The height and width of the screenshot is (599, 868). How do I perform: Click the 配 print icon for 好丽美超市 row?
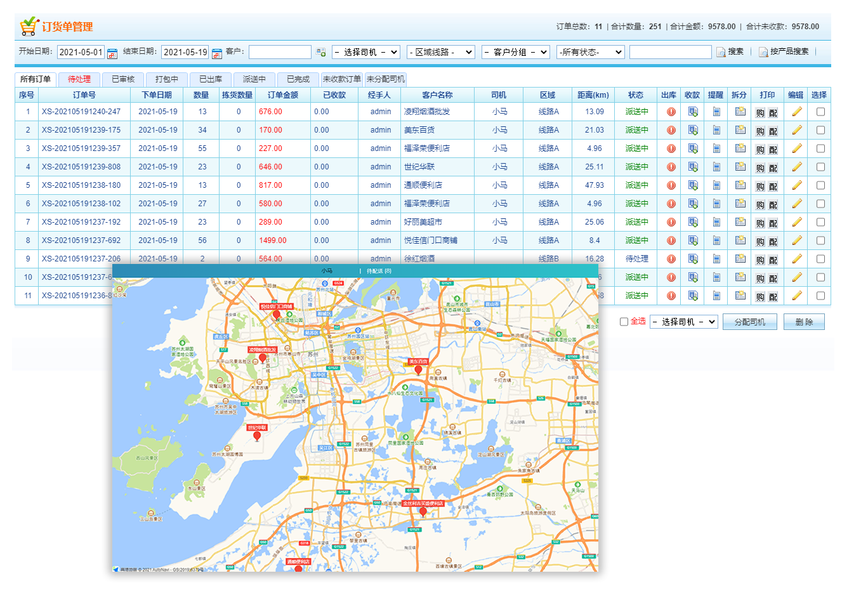coord(773,223)
